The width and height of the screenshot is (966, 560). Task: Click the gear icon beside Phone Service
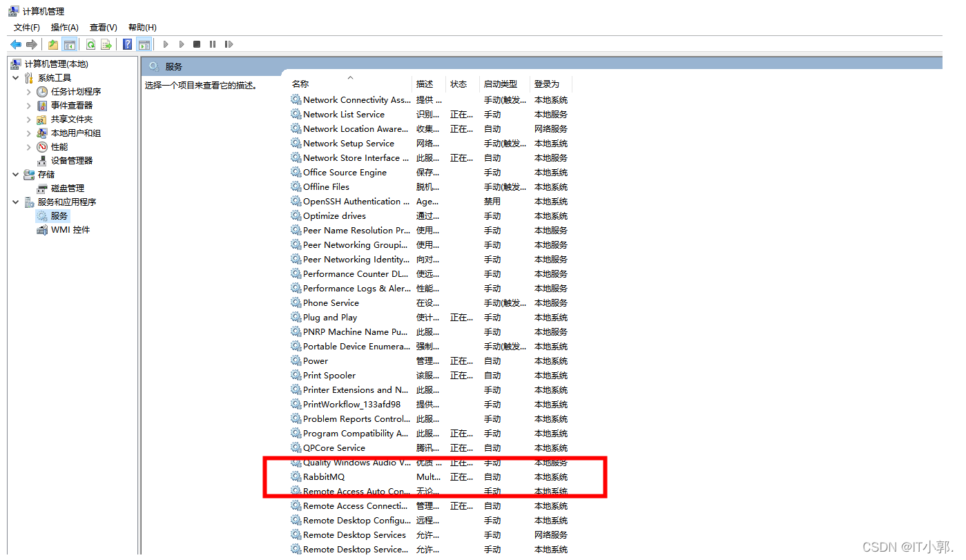(x=296, y=303)
